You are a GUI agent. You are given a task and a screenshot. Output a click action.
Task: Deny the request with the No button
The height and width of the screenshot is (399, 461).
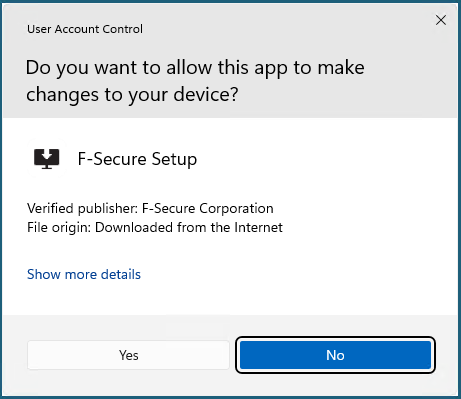tap(335, 355)
